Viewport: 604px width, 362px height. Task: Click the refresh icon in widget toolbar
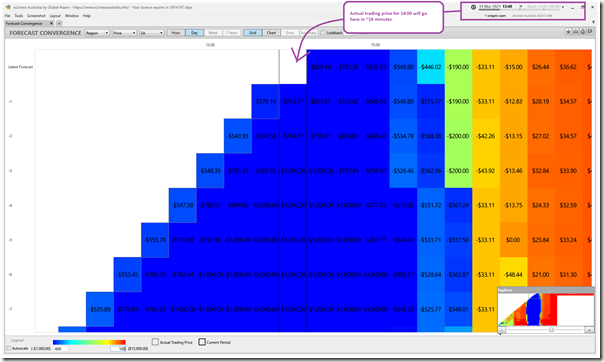583,32
